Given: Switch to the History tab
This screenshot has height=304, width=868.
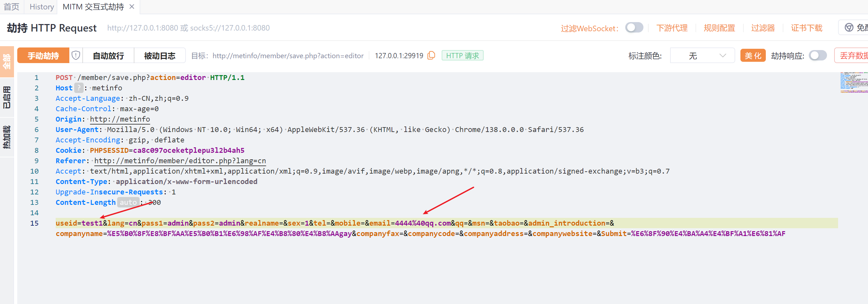Looking at the screenshot, I should 41,7.
